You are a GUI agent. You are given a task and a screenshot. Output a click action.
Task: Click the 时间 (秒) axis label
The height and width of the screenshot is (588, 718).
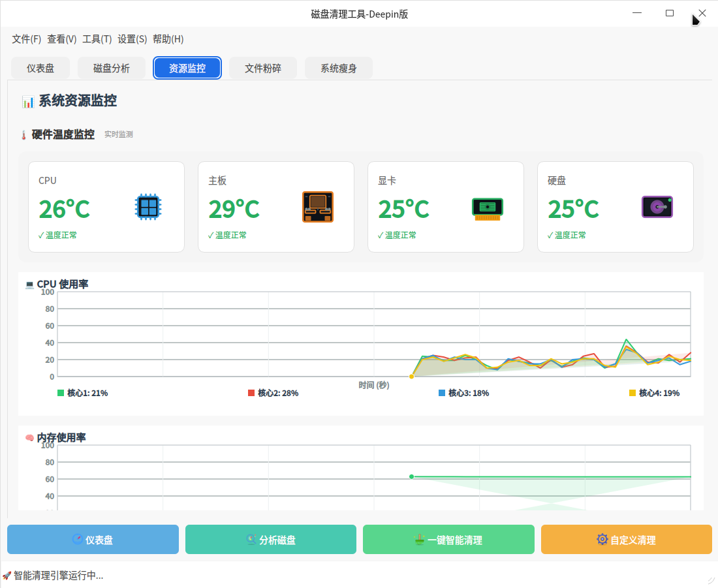point(373,386)
